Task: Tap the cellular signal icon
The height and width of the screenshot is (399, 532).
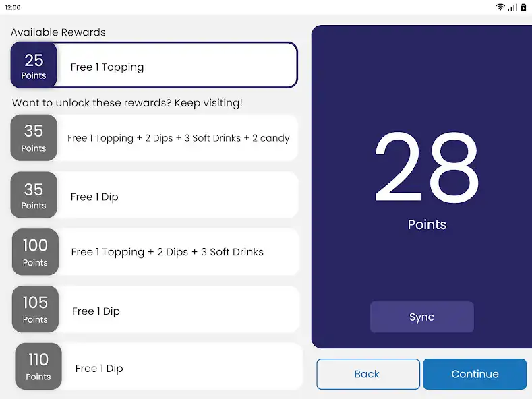Action: (x=512, y=7)
